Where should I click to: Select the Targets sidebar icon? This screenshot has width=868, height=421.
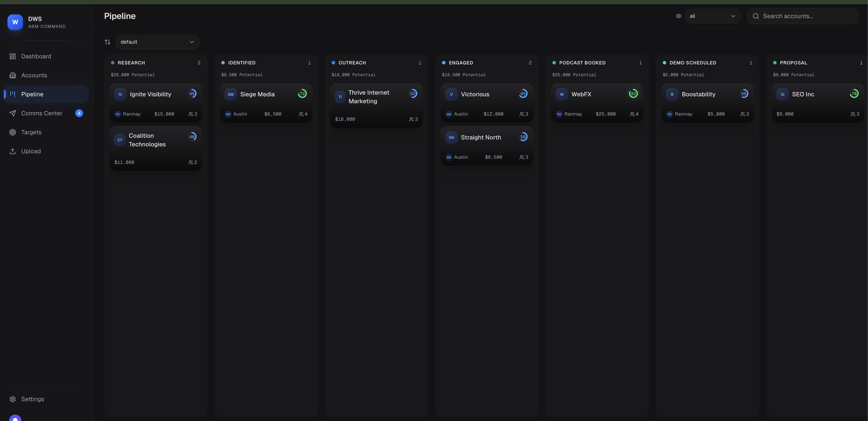[13, 132]
